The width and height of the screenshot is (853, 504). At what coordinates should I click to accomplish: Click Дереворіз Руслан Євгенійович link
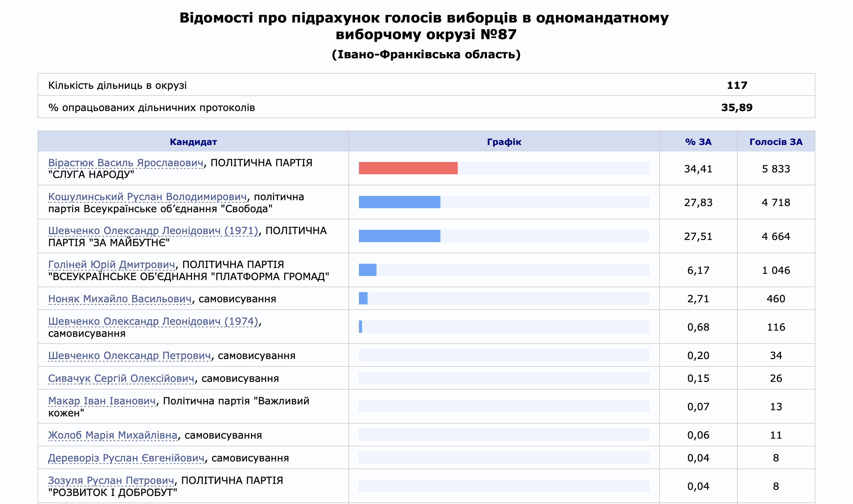(x=126, y=458)
